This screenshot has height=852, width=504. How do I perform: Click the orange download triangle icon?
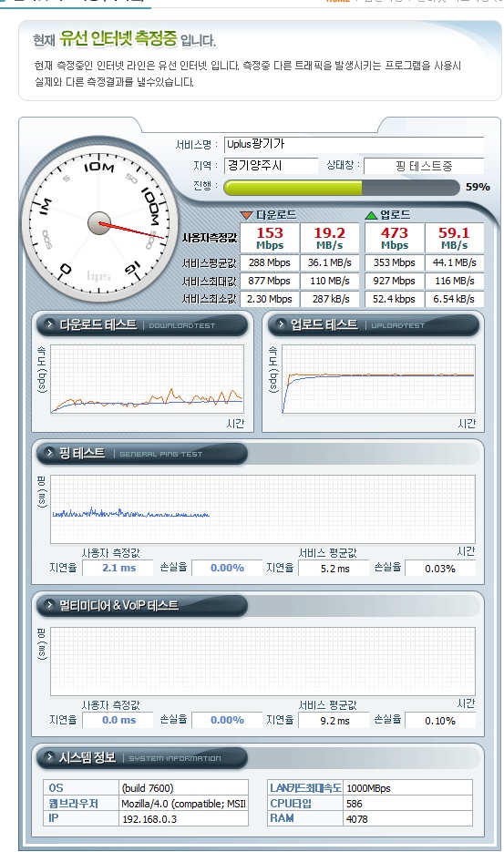247,215
